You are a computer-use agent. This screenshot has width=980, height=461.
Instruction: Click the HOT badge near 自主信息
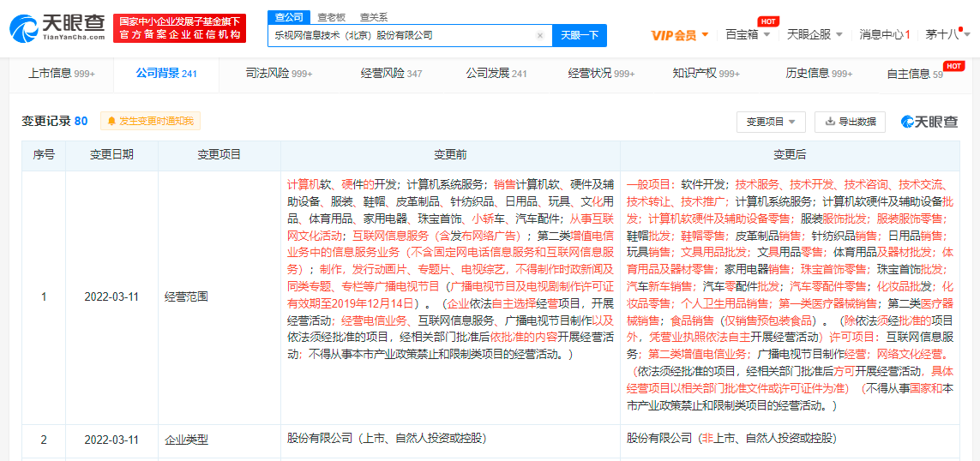953,66
